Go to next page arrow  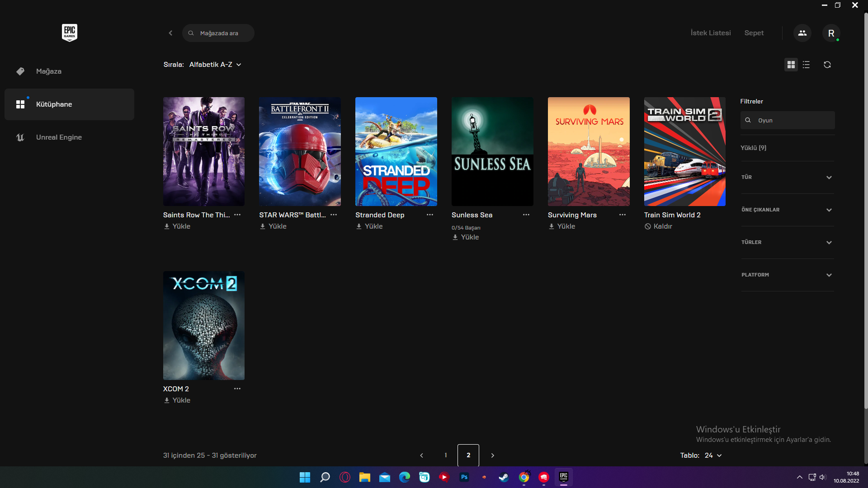pos(493,455)
